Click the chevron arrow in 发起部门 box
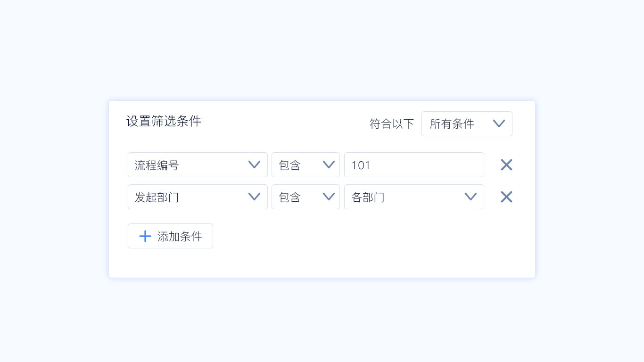644x362 pixels. 254,197
